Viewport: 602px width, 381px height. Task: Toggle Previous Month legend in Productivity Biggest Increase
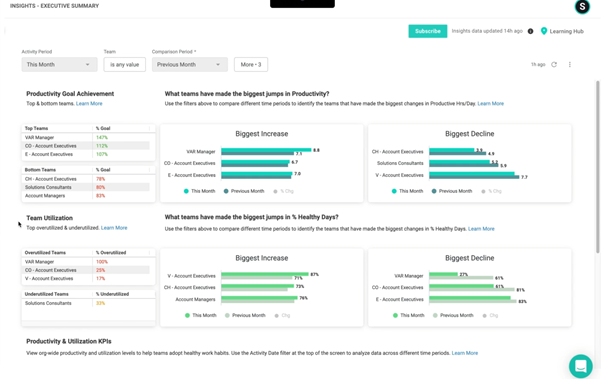click(x=244, y=191)
